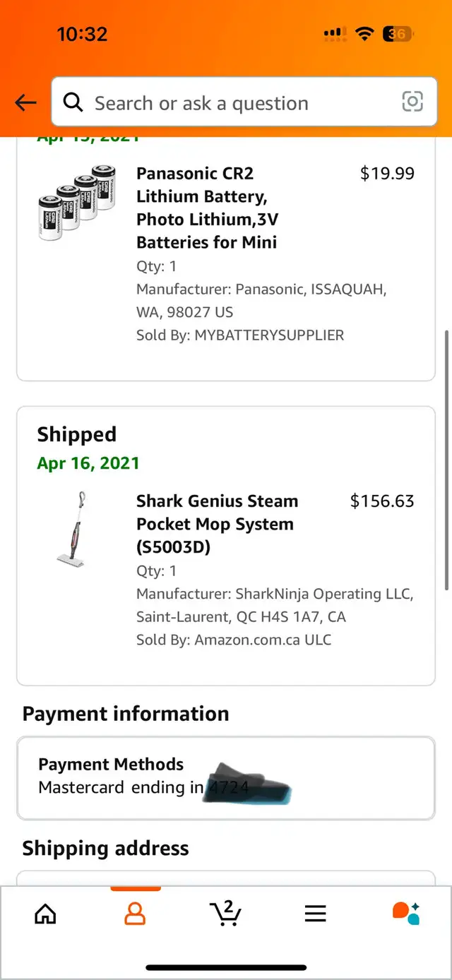452x980 pixels.
Task: Tap the search magnifier icon
Action: (73, 103)
